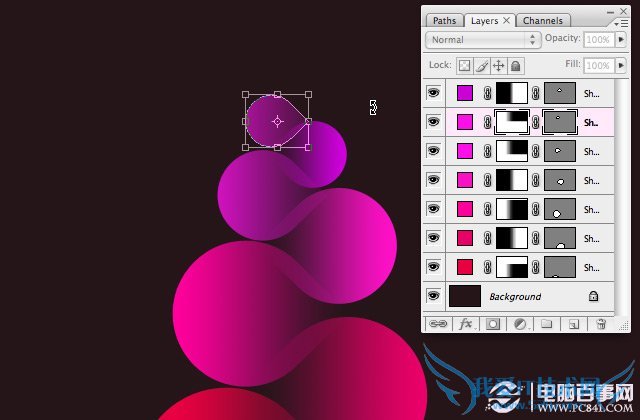Switch to the Channels tab
This screenshot has height=420, width=640.
(x=543, y=20)
